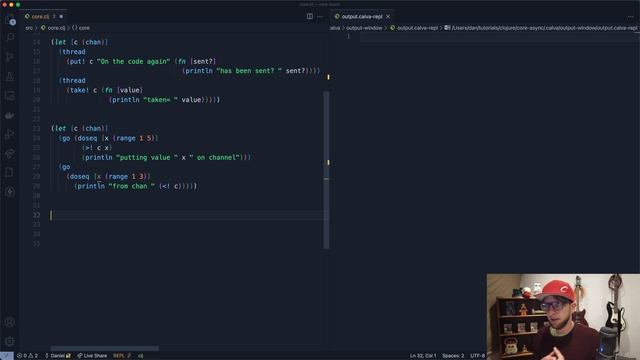This screenshot has width=640, height=360.
Task: Click the full file path breadcrumb in output pane
Action: pyautogui.click(x=541, y=28)
